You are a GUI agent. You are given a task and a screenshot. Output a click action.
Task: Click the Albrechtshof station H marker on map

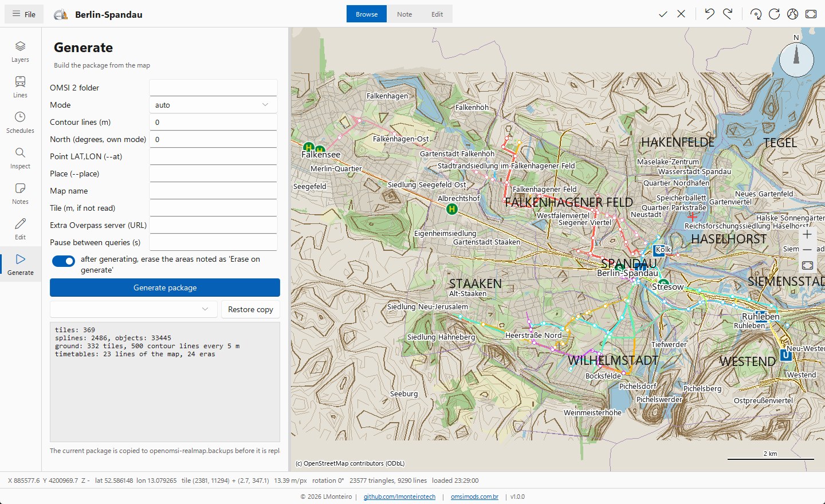(452, 209)
